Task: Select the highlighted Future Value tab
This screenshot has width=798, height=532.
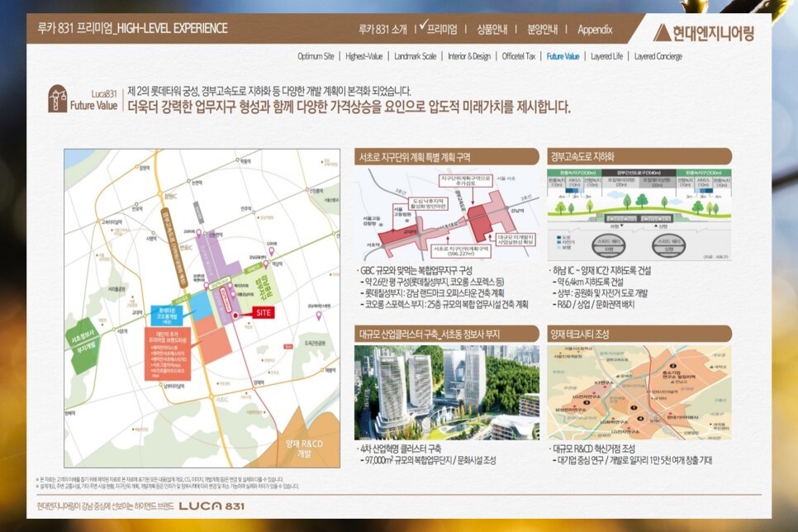Action: (563, 56)
